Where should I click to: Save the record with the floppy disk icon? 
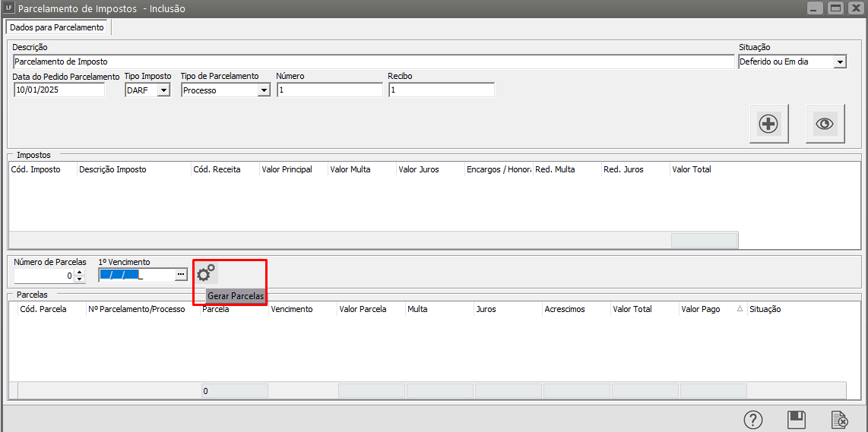[x=796, y=420]
